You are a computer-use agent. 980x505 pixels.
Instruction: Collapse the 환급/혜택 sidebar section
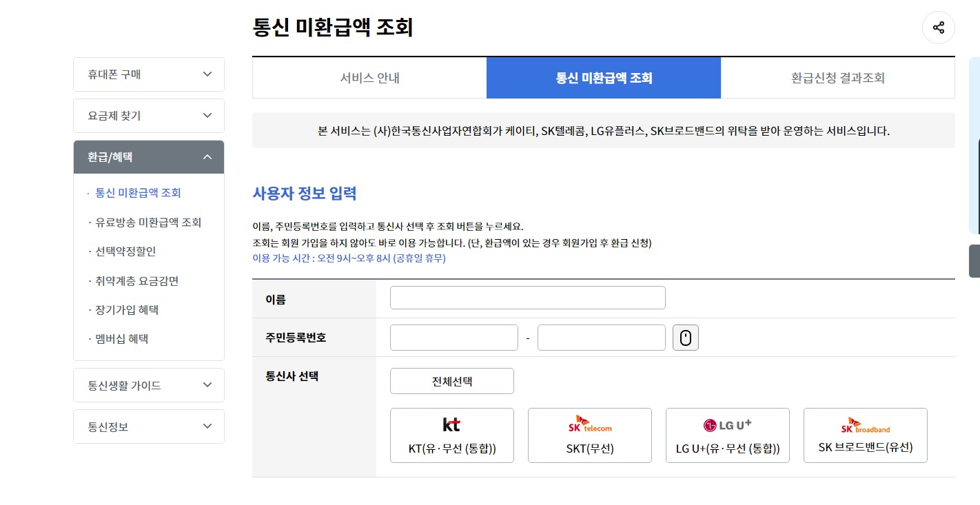[x=148, y=156]
